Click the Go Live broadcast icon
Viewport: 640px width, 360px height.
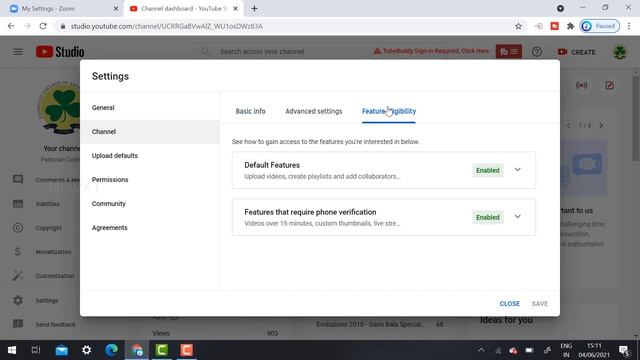coord(582,85)
